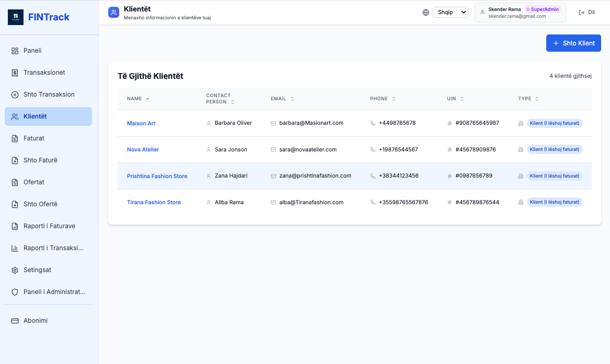Open the Shqip language dropdown
This screenshot has width=610, height=364.
pos(450,13)
